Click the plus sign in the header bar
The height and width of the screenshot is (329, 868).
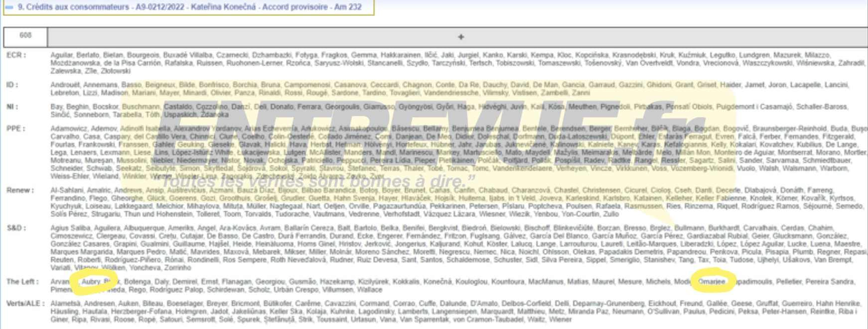(x=460, y=37)
